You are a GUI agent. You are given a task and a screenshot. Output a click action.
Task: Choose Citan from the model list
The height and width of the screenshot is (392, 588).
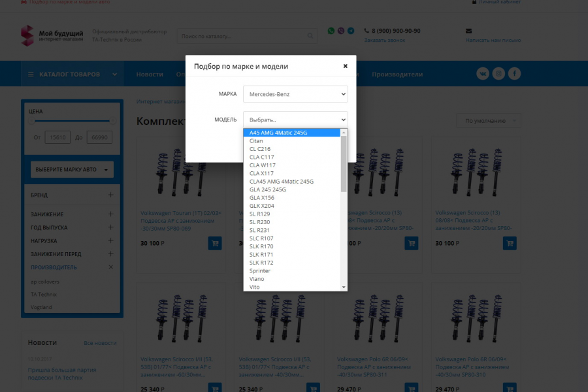292,140
